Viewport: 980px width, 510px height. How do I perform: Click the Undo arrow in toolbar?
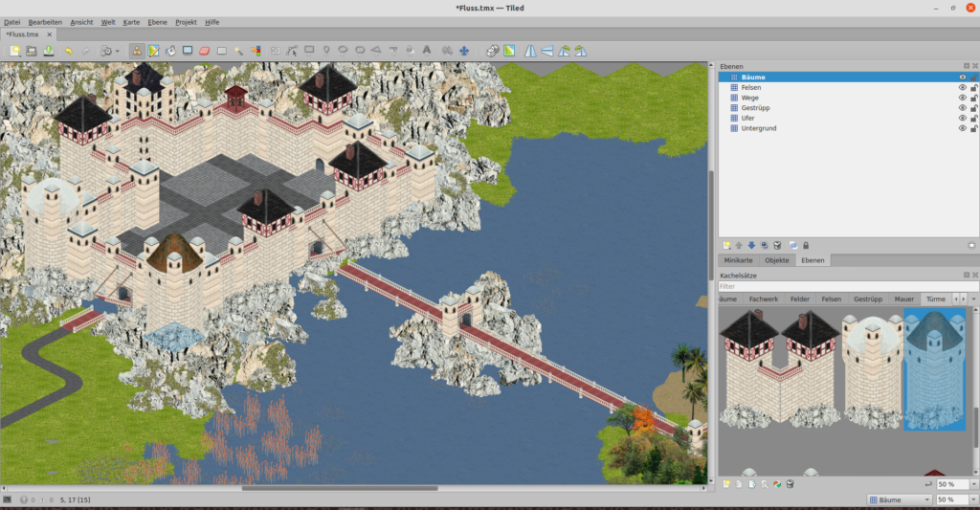[x=69, y=50]
